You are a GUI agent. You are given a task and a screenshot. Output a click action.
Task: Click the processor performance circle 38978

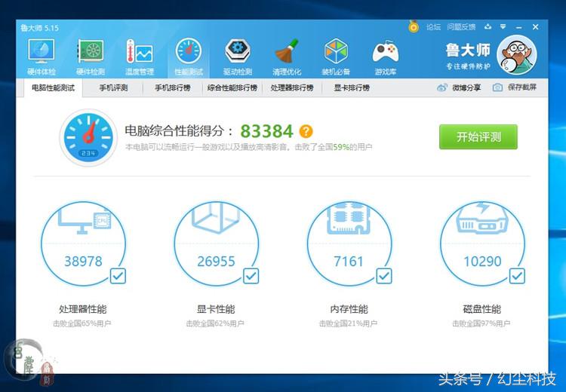pos(83,243)
